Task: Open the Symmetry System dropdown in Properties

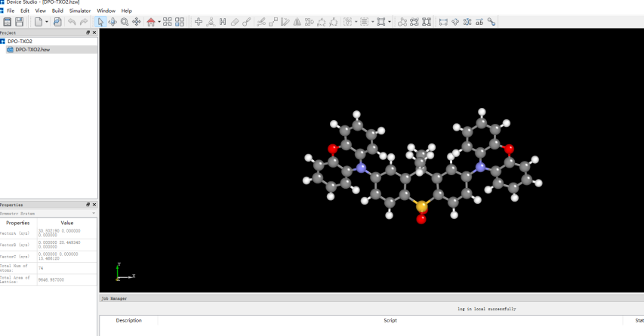Action: coord(48,214)
